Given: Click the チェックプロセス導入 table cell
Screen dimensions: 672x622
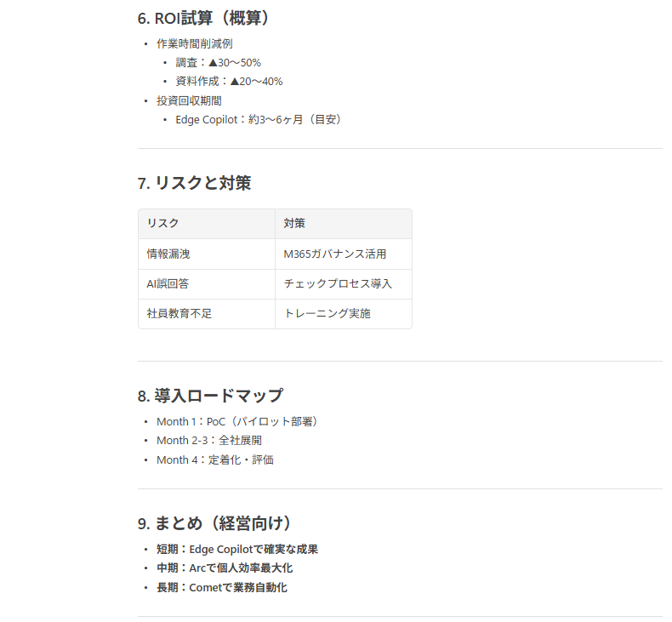Looking at the screenshot, I should pos(344,284).
